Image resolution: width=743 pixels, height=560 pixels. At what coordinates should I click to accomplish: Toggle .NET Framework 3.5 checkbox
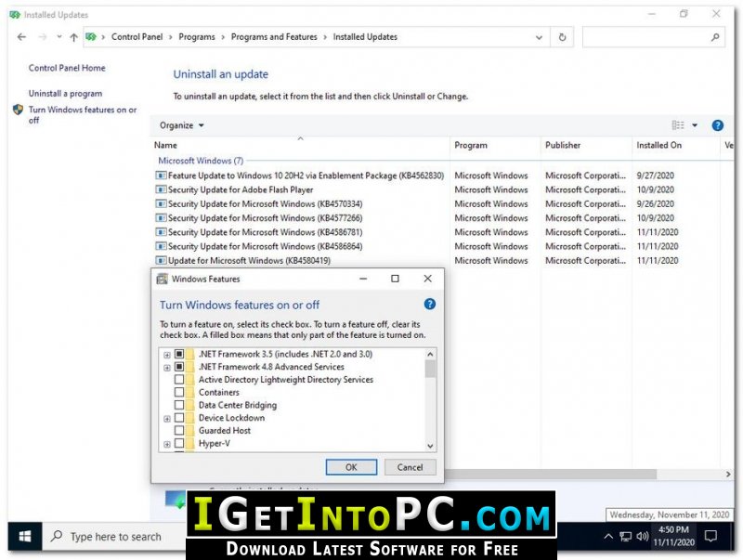coord(179,354)
